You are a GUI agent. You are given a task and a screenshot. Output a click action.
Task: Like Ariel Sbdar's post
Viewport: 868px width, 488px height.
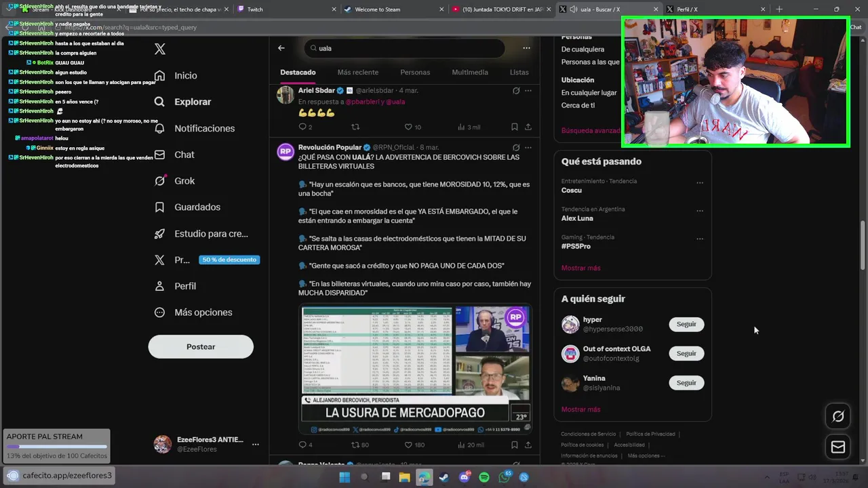point(413,127)
